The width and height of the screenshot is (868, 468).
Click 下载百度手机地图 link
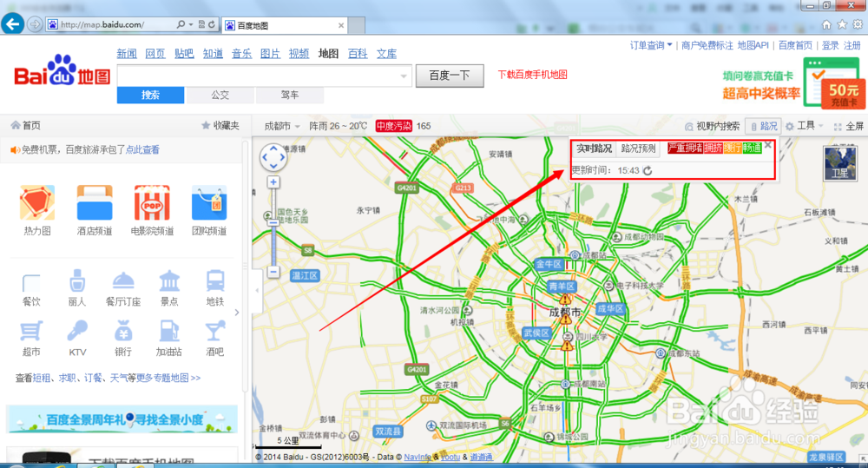pos(533,75)
